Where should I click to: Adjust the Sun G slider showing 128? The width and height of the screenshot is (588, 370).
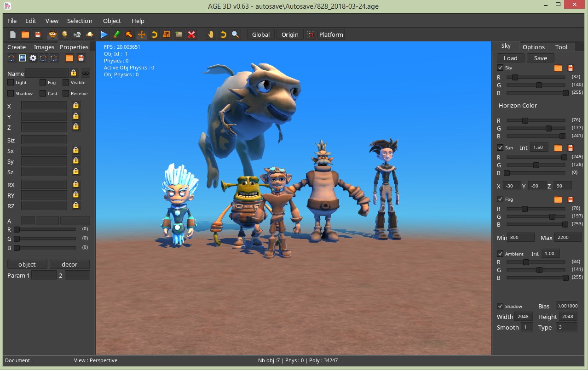tap(536, 165)
